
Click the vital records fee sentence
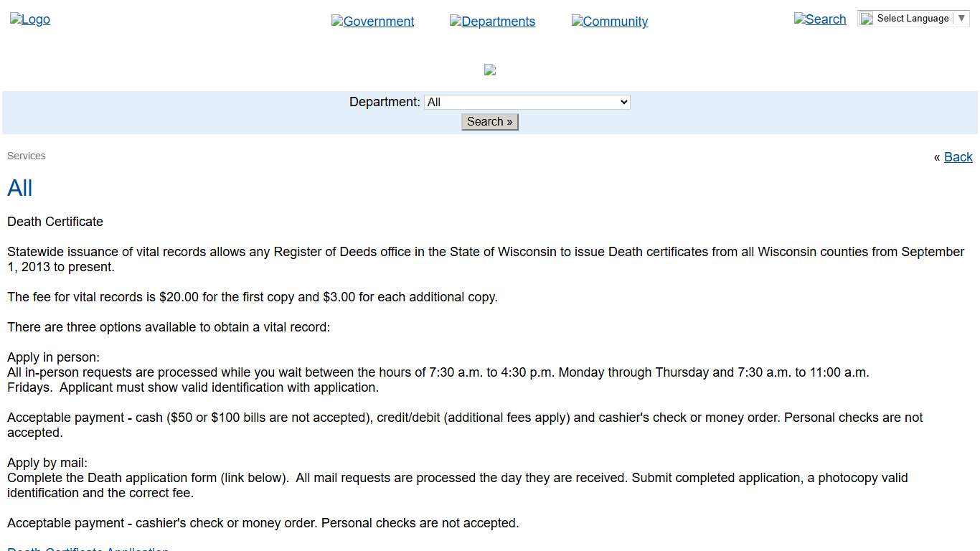[253, 297]
